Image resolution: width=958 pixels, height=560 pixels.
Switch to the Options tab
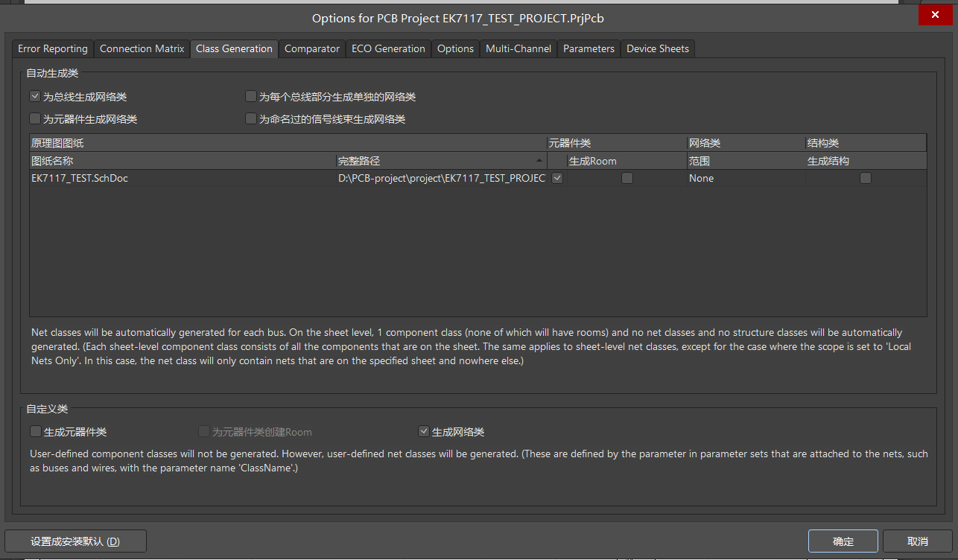(455, 48)
